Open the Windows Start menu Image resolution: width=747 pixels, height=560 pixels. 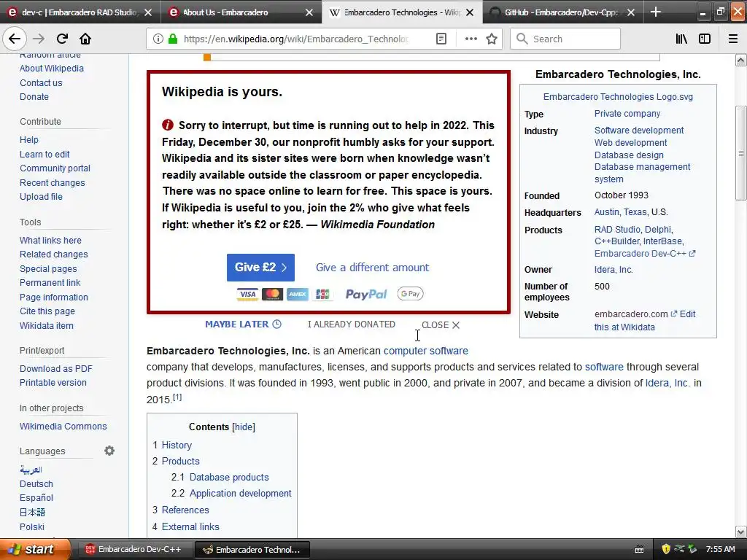[34, 549]
